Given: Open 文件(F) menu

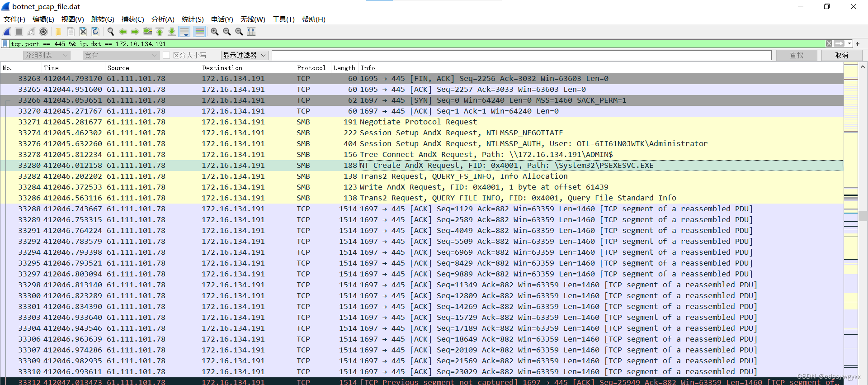Looking at the screenshot, I should coord(14,19).
